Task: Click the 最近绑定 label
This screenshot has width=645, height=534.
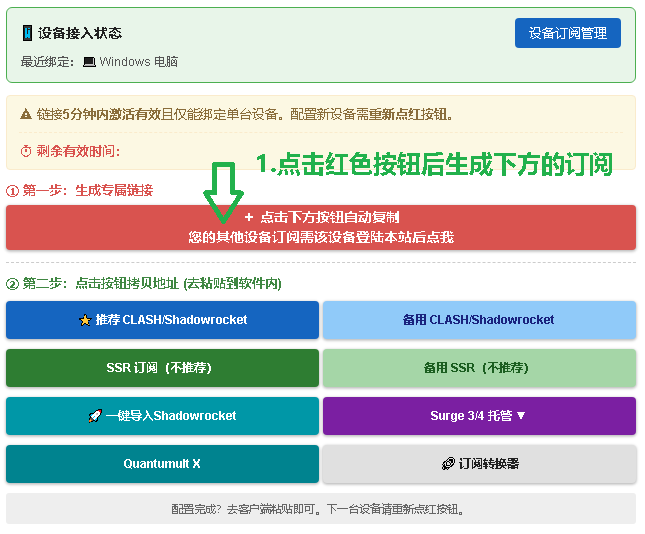Action: pos(47,62)
